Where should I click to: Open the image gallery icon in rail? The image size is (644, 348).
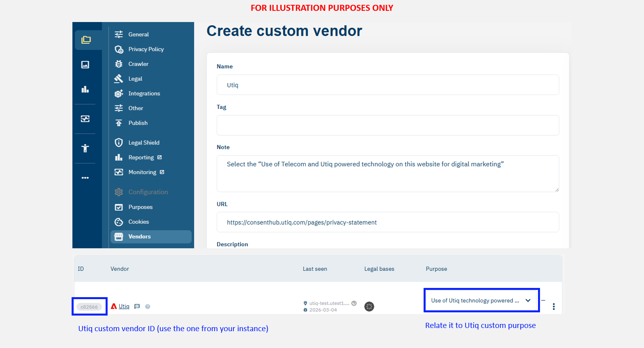85,64
